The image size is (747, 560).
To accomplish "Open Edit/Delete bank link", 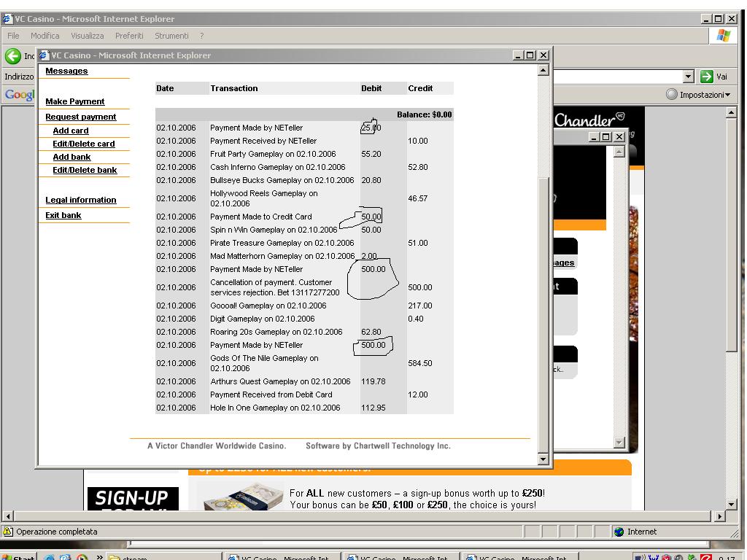I will pos(85,170).
